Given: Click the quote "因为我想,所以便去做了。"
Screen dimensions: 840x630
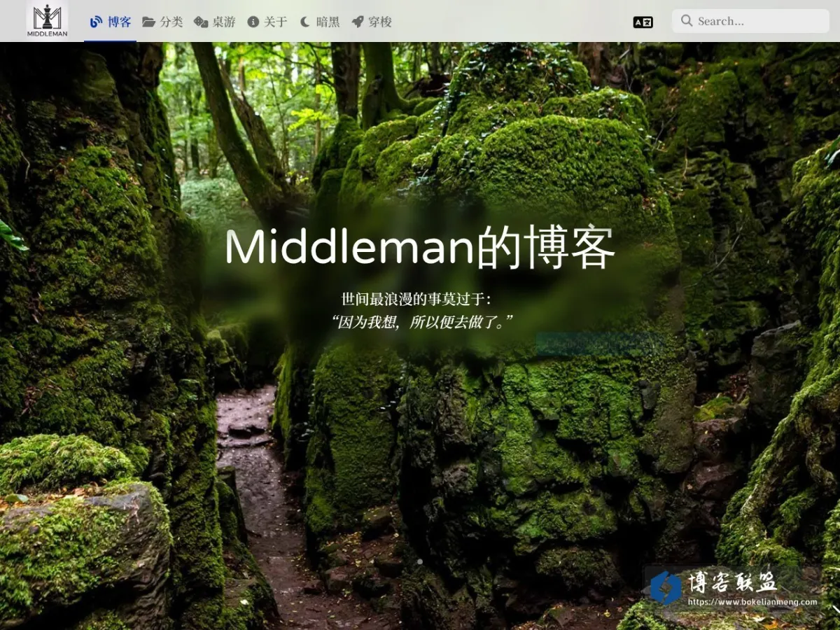Looking at the screenshot, I should (421, 322).
